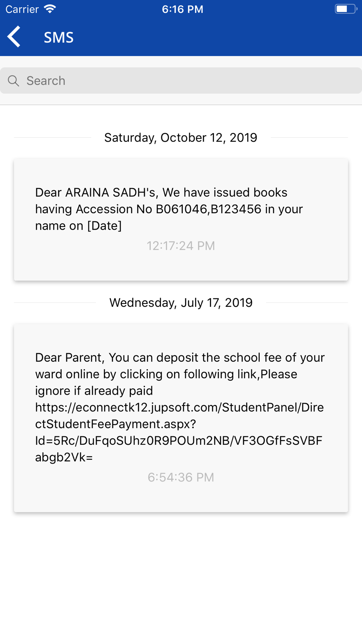Image resolution: width=362 pixels, height=644 pixels.
Task: Select accession number B061046,B123456 text
Action: [209, 209]
